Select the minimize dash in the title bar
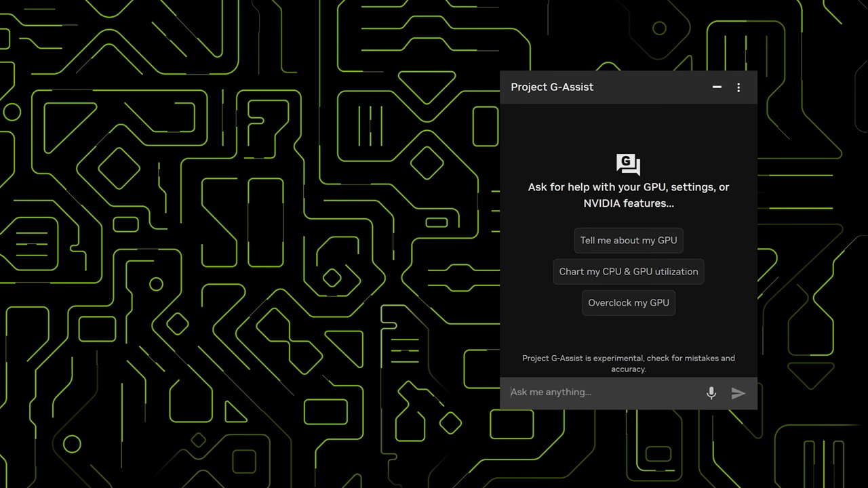Image resolution: width=868 pixels, height=488 pixels. [717, 87]
